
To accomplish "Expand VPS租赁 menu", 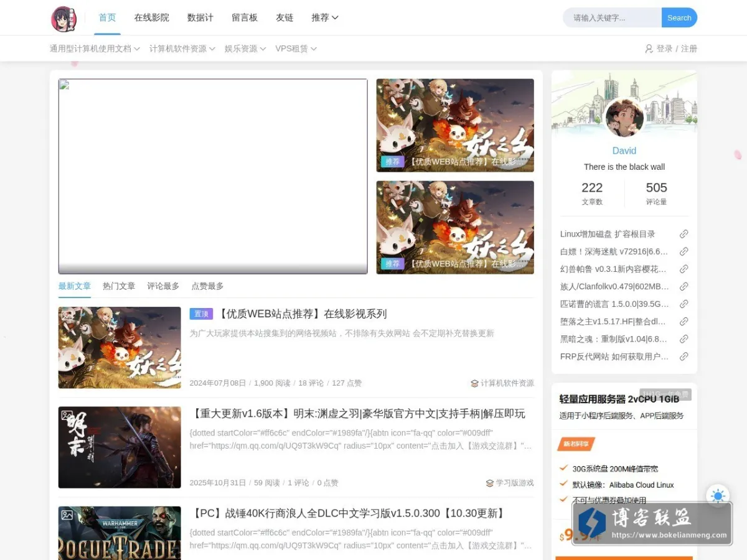I will 296,49.
